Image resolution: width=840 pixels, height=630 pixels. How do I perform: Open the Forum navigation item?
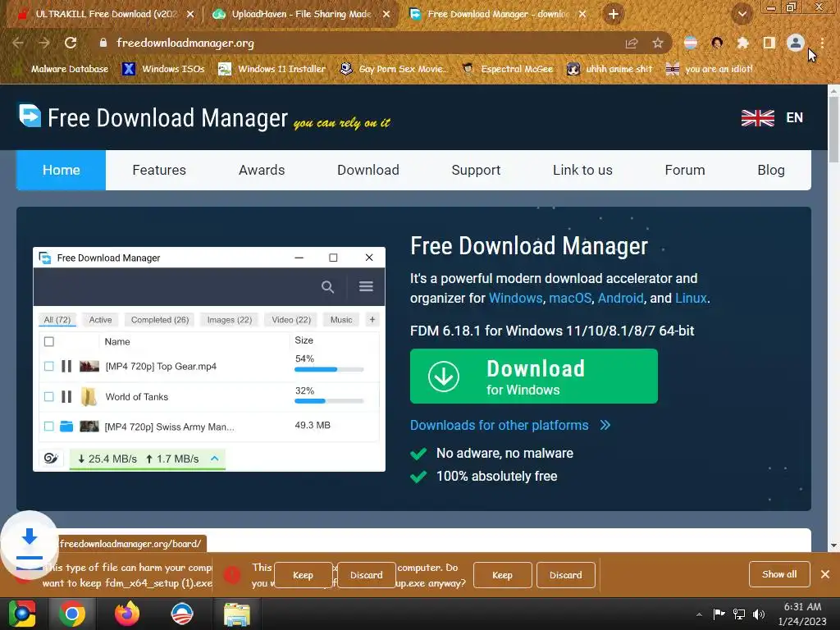[685, 170]
